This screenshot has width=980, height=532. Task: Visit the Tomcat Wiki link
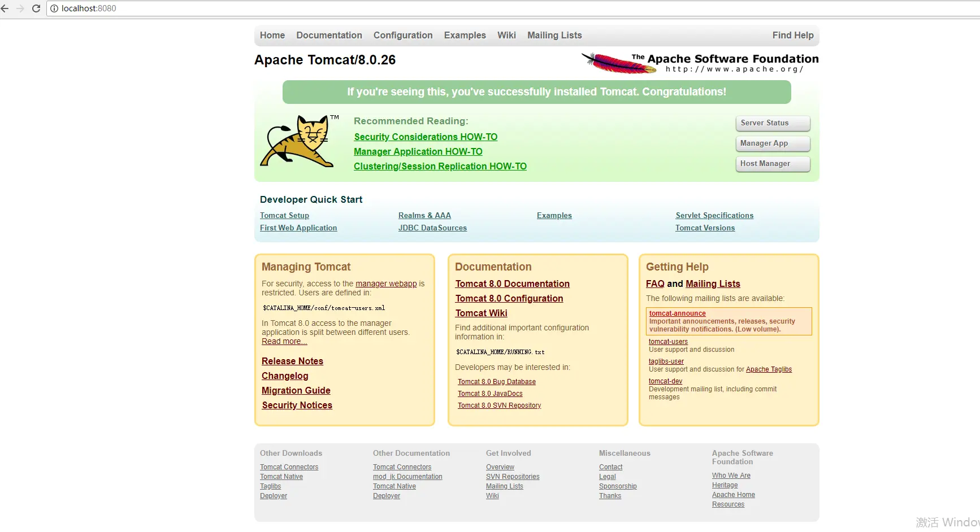(x=482, y=313)
